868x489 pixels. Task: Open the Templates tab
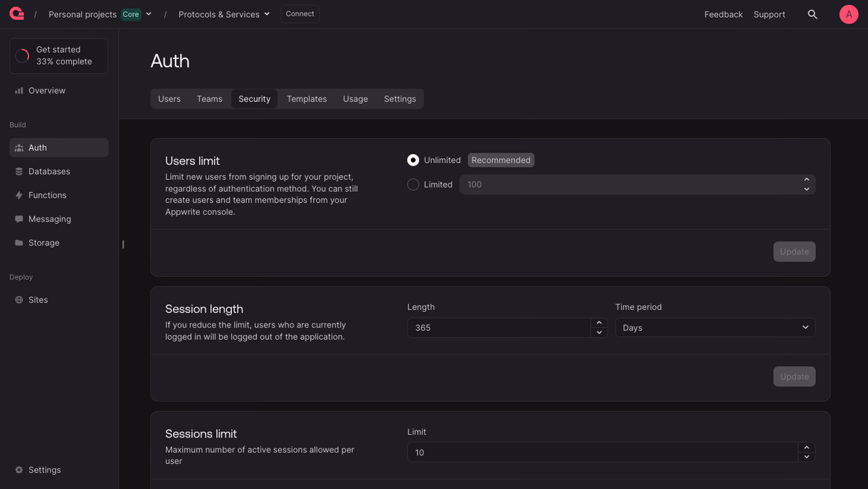307,99
